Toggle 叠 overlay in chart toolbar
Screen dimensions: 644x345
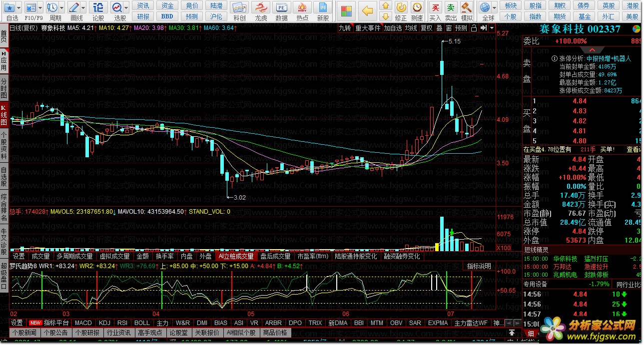tap(439, 28)
